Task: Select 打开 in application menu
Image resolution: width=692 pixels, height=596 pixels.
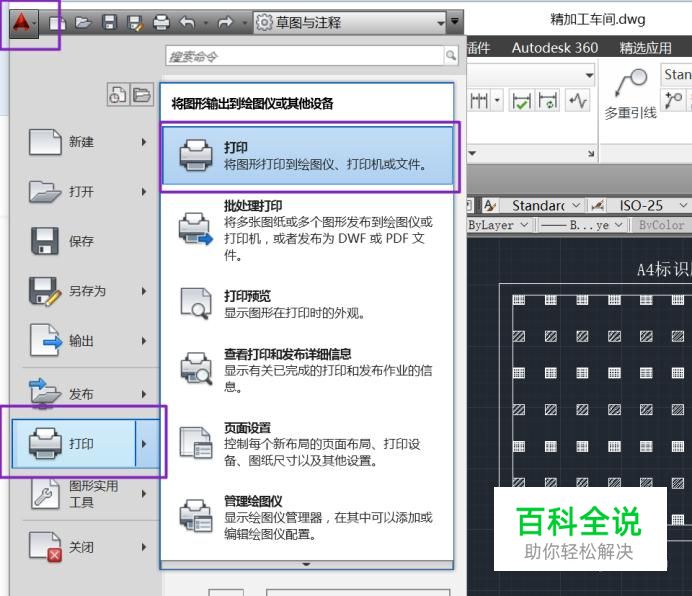Action: click(x=86, y=192)
